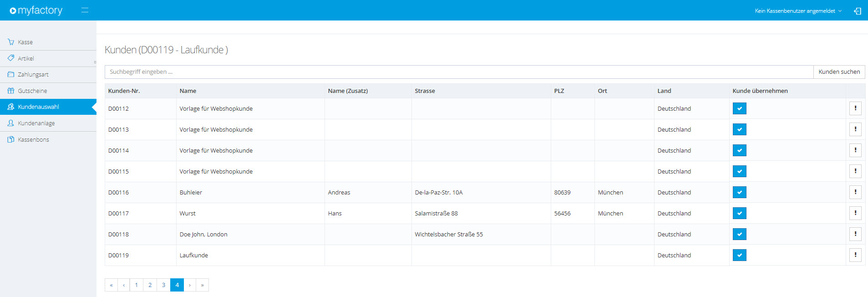Click the street Salamistraße 88

point(436,214)
